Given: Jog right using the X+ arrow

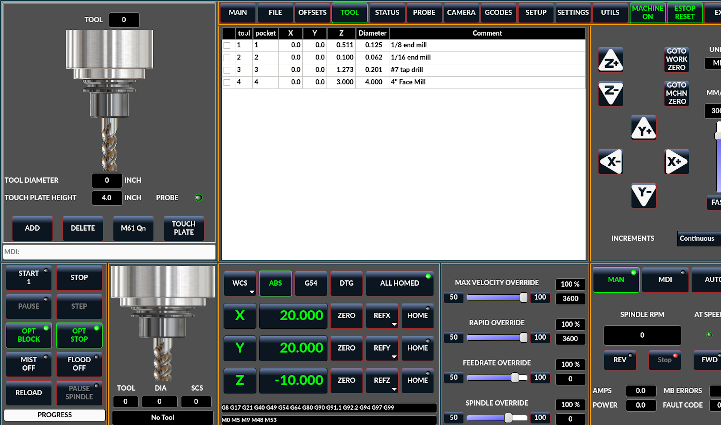Looking at the screenshot, I should [x=677, y=162].
